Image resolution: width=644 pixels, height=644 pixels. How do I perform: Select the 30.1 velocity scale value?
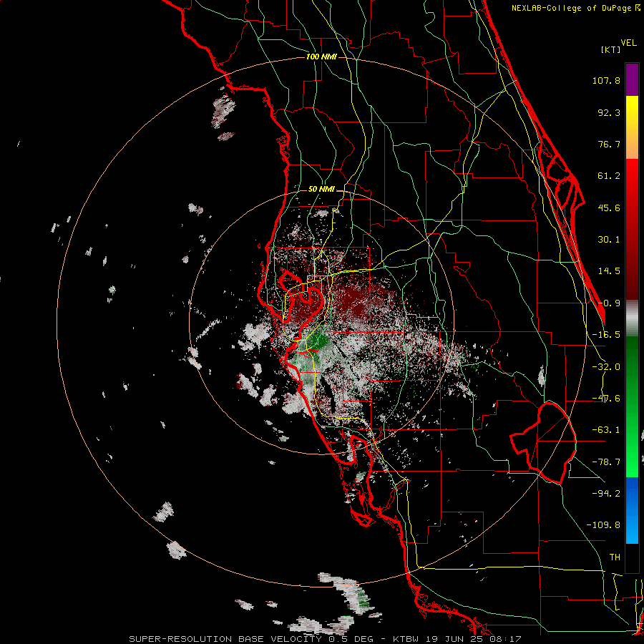tap(609, 240)
